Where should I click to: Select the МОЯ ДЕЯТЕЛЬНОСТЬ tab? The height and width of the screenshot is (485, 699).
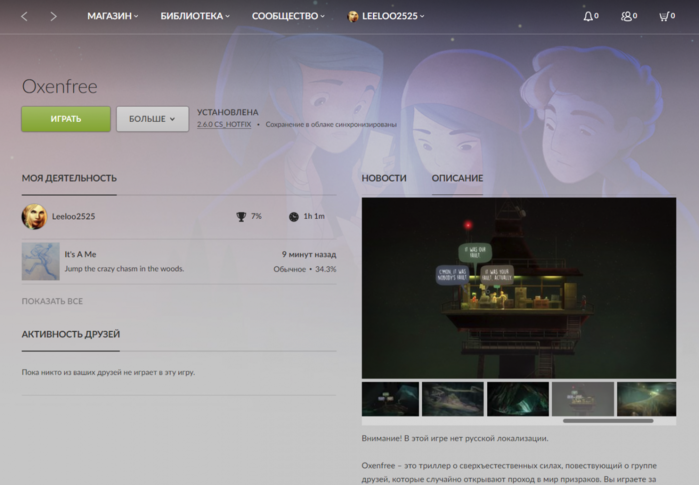coord(69,178)
